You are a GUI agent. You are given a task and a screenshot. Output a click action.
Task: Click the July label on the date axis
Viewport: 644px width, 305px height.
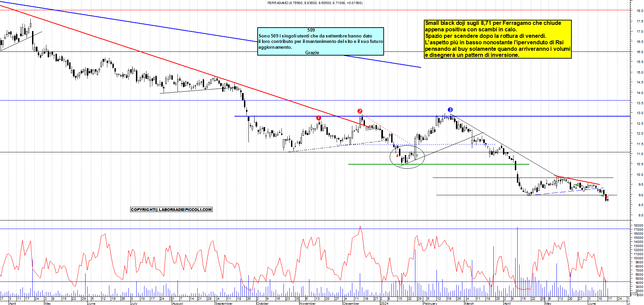[134, 303]
